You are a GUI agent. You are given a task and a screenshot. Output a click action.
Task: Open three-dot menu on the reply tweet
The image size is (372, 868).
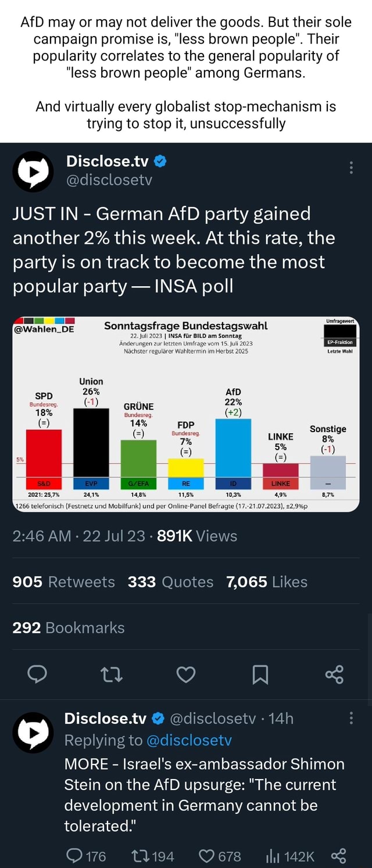[350, 719]
